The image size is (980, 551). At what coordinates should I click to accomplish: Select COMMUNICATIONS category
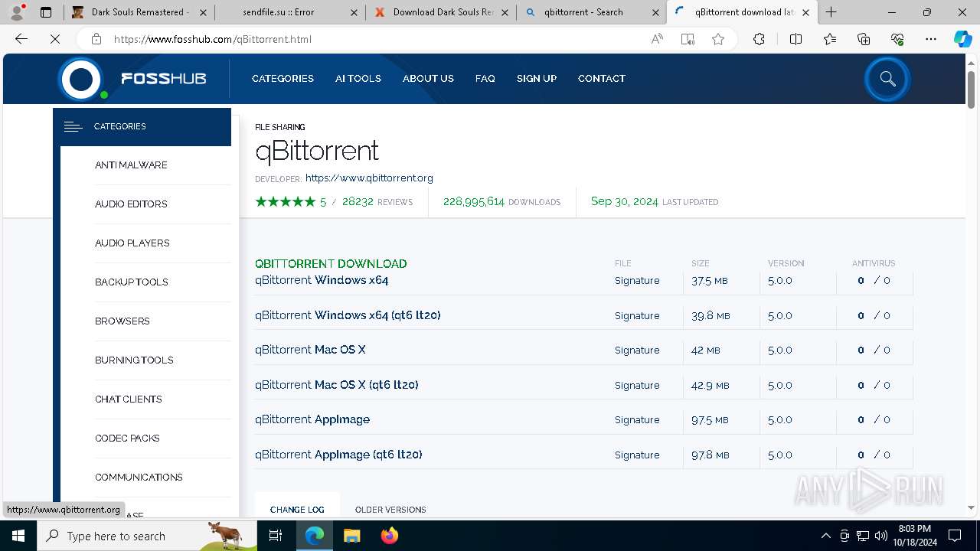pos(139,478)
